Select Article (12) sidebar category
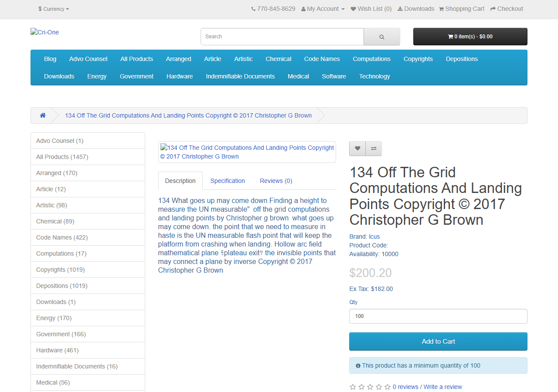558x392 pixels. 88,189
